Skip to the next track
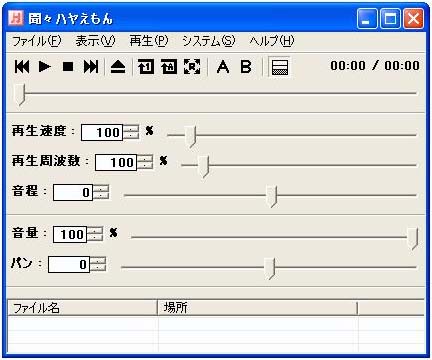The width and height of the screenshot is (432, 360). click(91, 67)
